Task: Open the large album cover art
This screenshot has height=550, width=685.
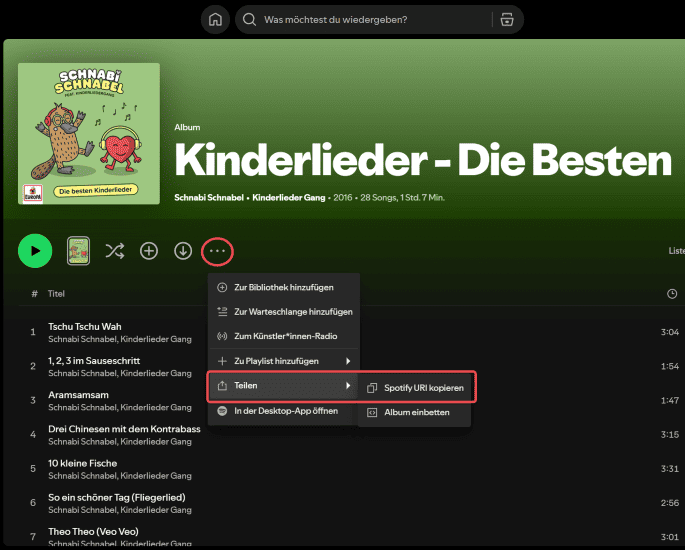Action: pos(89,134)
